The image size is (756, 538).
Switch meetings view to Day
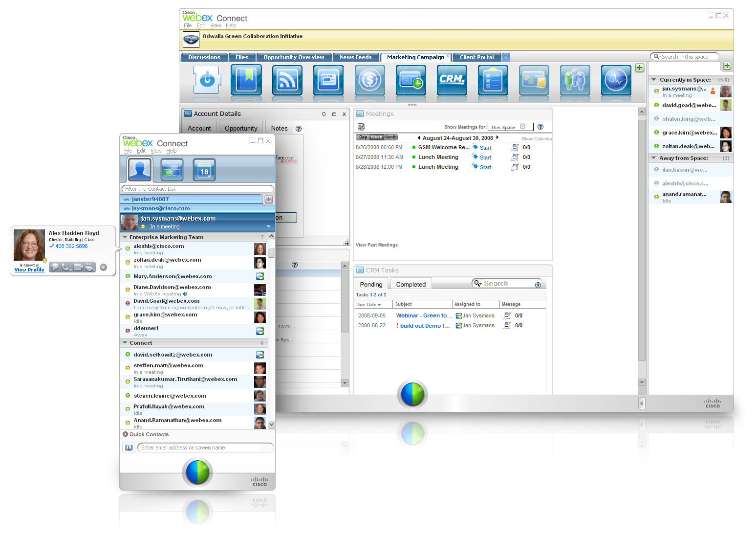(x=363, y=137)
